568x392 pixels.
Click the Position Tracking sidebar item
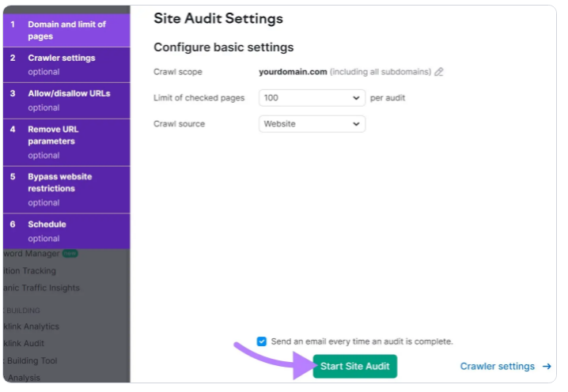pyautogui.click(x=29, y=271)
